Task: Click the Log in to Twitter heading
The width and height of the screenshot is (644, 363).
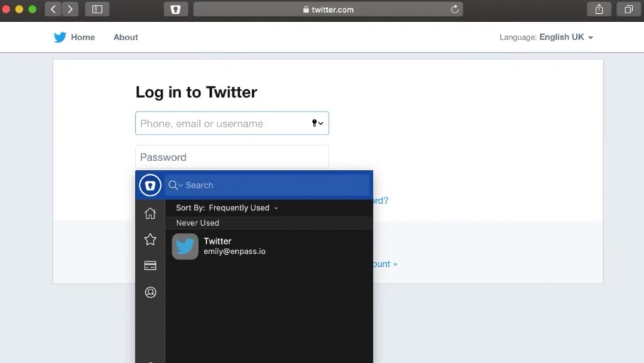Action: [196, 92]
